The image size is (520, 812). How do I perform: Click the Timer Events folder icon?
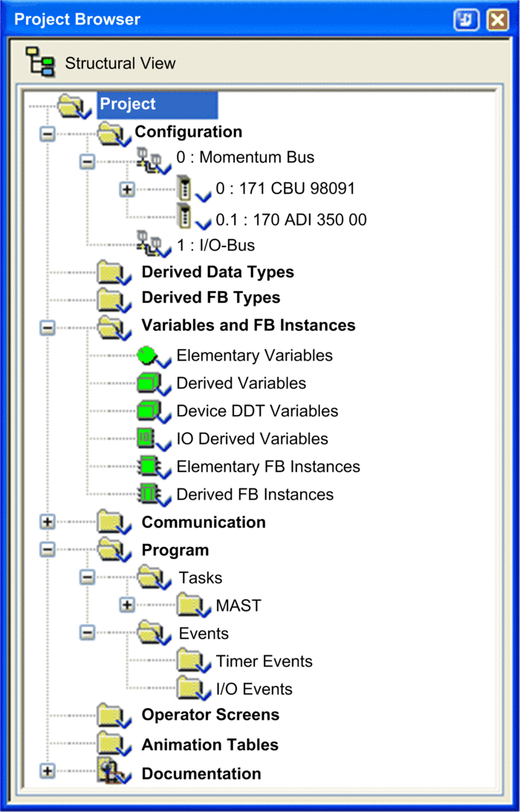(x=193, y=662)
